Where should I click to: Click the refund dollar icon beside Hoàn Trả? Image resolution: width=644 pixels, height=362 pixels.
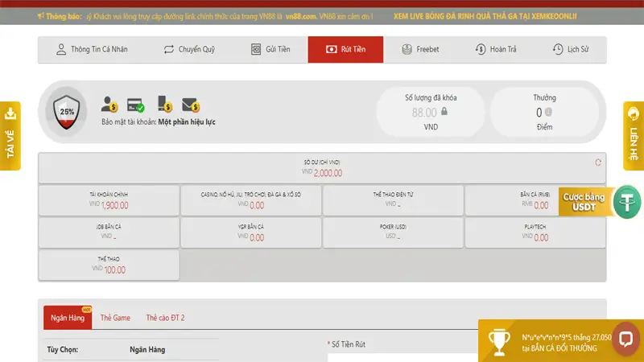481,49
